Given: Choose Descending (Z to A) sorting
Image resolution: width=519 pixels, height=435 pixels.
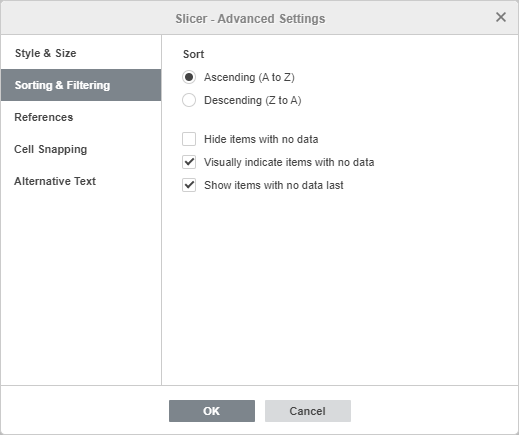Looking at the screenshot, I should tap(189, 100).
